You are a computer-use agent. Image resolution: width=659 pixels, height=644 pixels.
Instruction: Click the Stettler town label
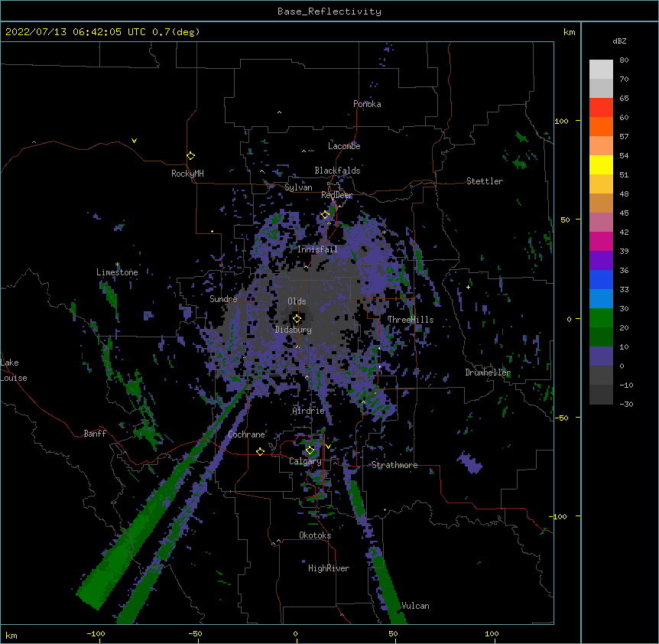click(484, 181)
